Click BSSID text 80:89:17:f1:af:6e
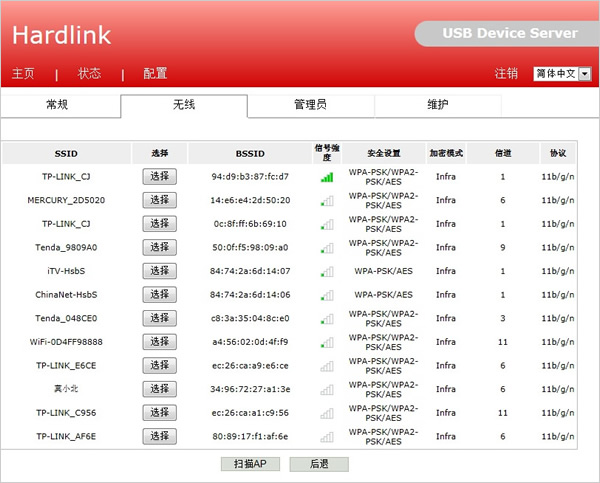 pyautogui.click(x=250, y=436)
